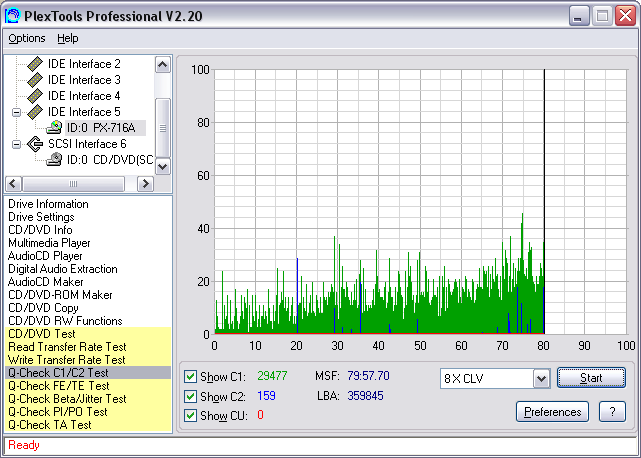Screen dimensions: 641x458
Task: Click the SCSI Interface 6 icon
Action: coord(35,144)
